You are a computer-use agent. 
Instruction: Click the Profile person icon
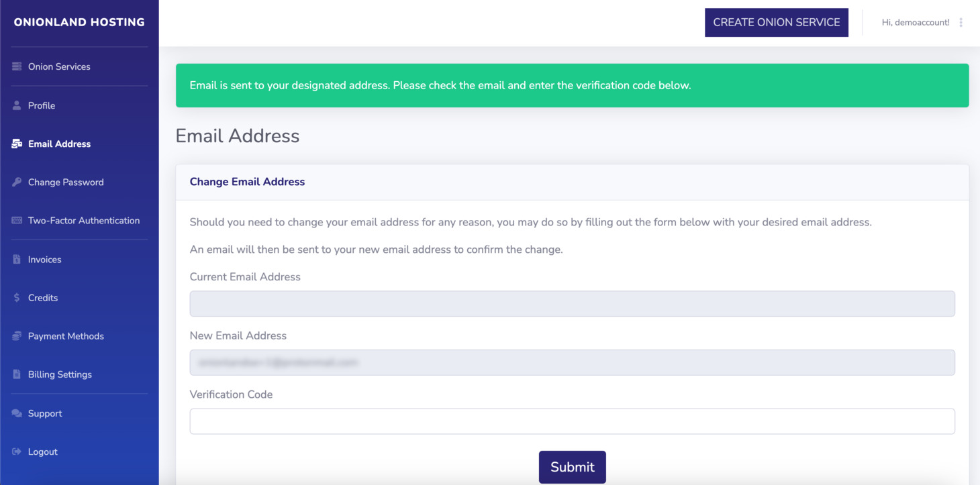coord(15,105)
